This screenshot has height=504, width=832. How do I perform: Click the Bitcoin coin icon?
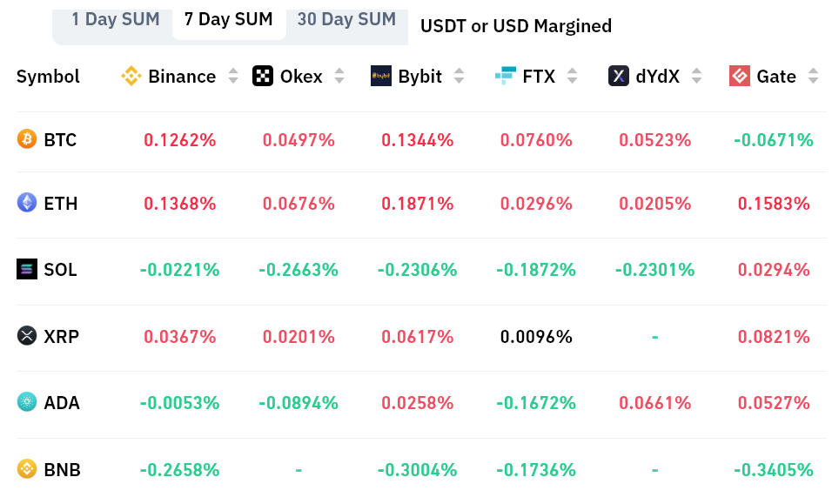(27, 139)
